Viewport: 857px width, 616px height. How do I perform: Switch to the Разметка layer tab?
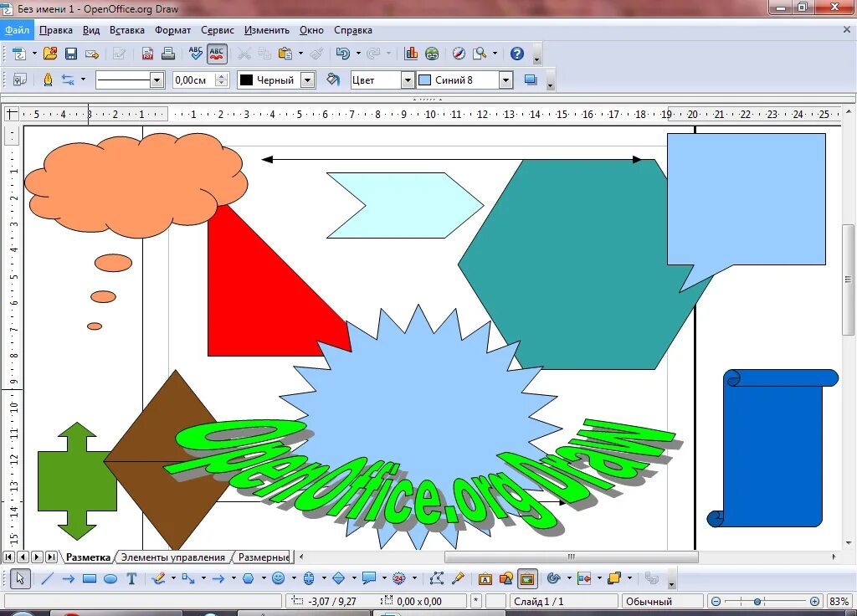click(x=88, y=557)
